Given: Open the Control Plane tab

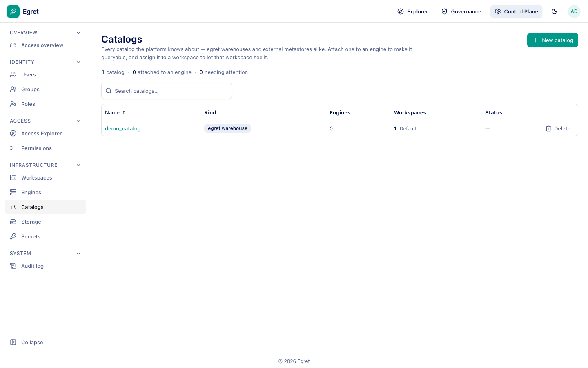Looking at the screenshot, I should pyautogui.click(x=516, y=11).
